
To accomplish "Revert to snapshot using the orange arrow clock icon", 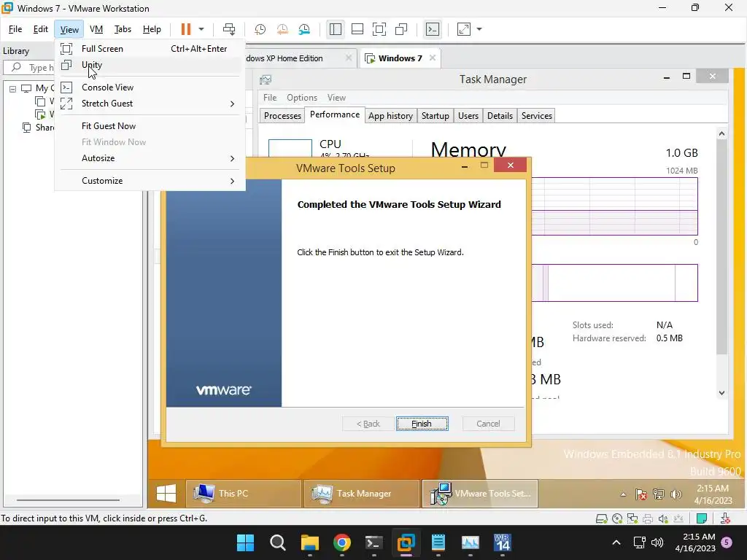I will tap(282, 29).
